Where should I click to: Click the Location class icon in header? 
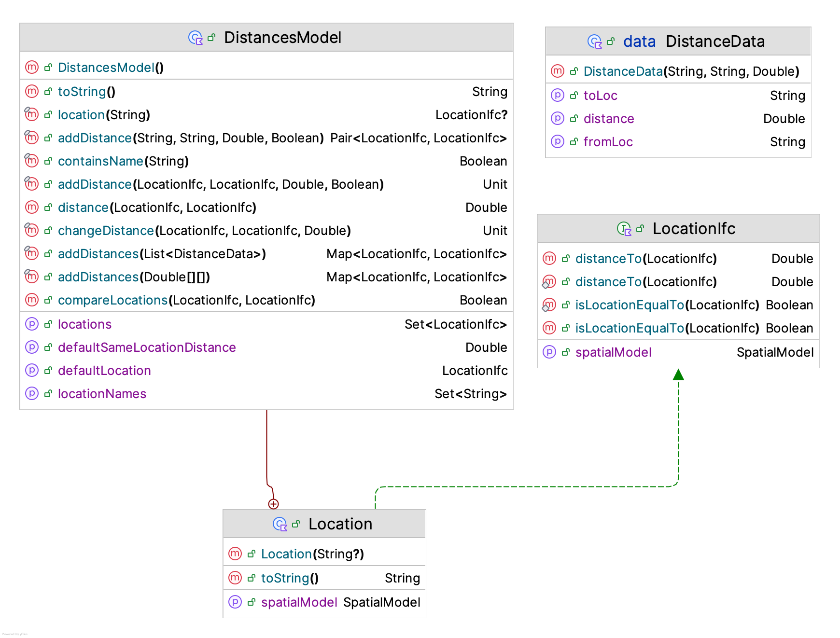[280, 524]
